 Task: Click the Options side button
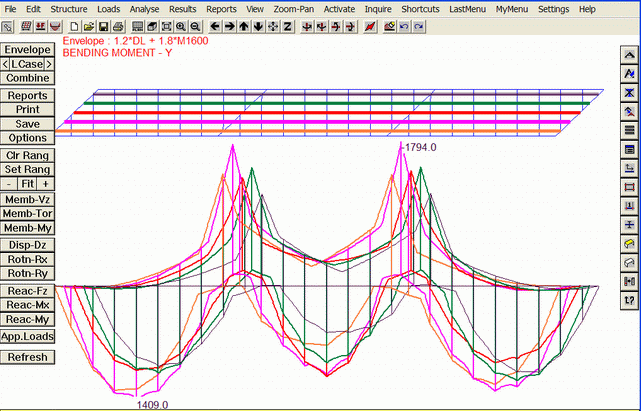click(27, 138)
